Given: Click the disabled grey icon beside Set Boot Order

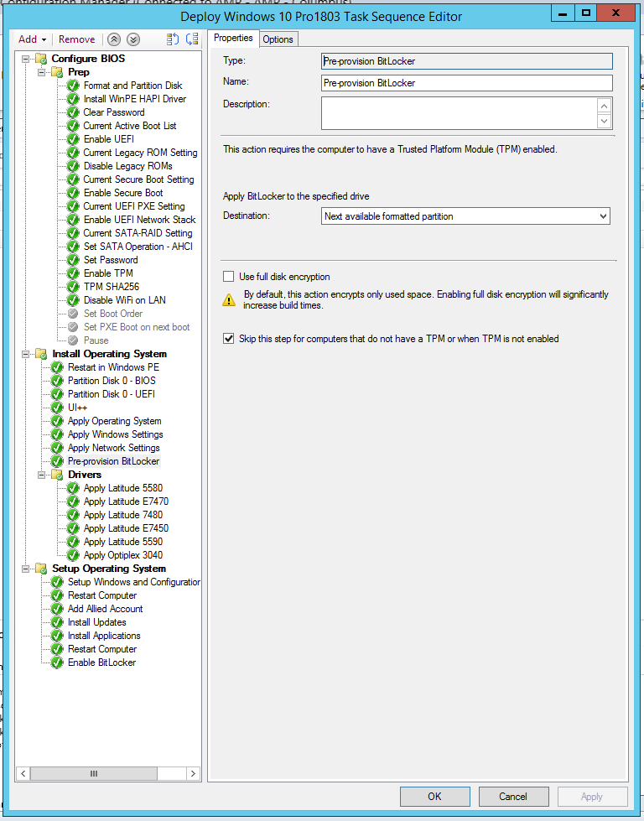Looking at the screenshot, I should 73,314.
